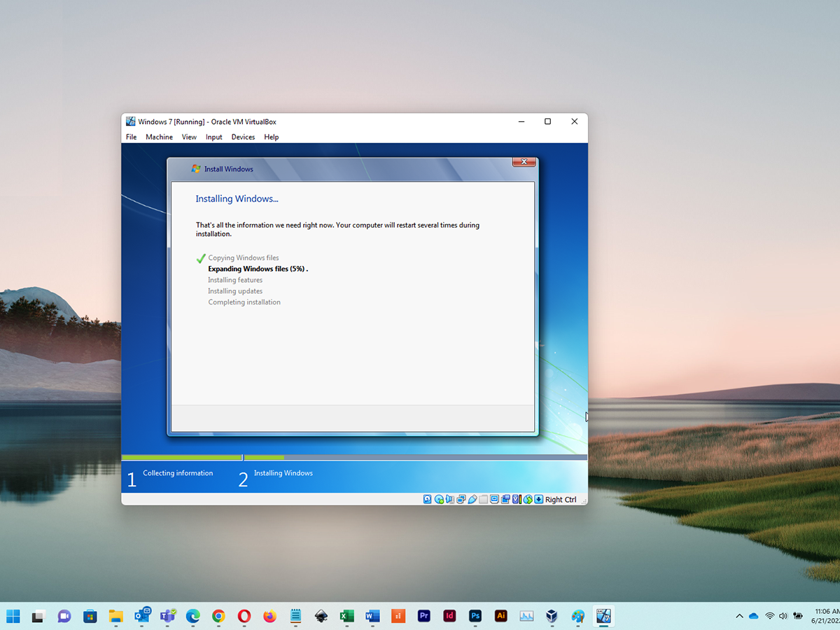Launch Adobe Photoshop from the taskbar
This screenshot has height=630, width=840.
pos(475,616)
